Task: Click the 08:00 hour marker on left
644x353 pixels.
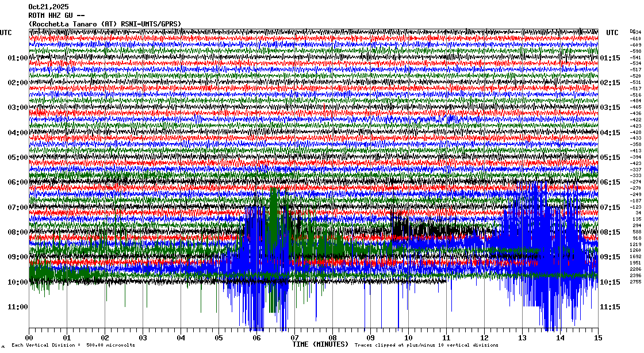Action: point(18,232)
